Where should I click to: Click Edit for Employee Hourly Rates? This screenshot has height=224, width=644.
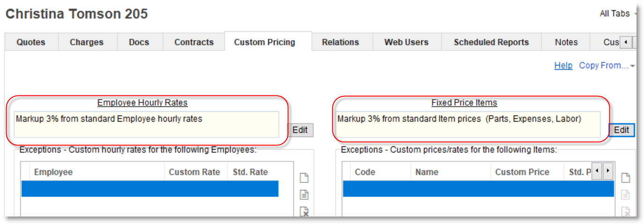300,130
